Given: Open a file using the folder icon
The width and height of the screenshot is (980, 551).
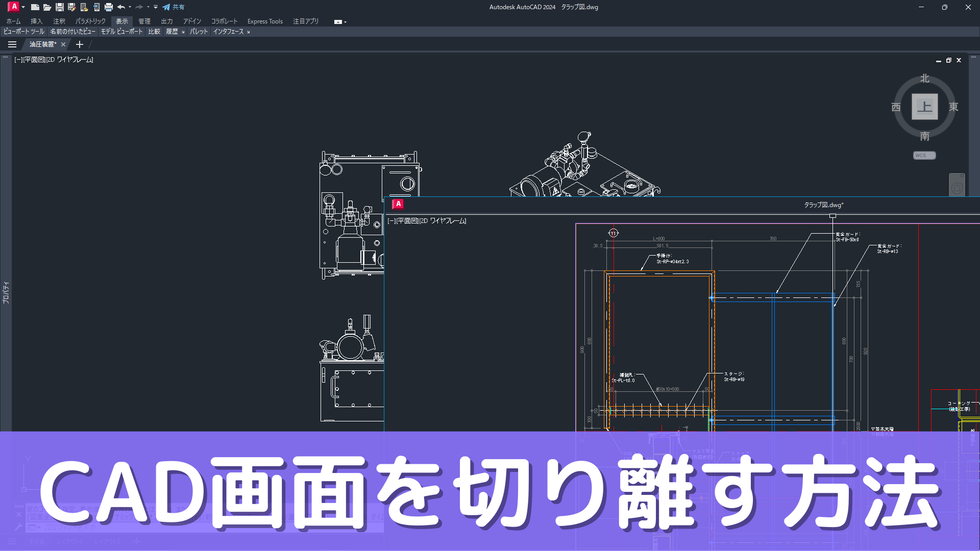Looking at the screenshot, I should (x=46, y=7).
